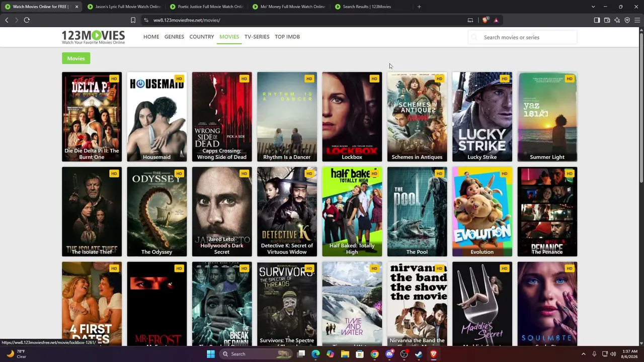Open Task View on the taskbar
644x362 pixels.
(x=301, y=354)
